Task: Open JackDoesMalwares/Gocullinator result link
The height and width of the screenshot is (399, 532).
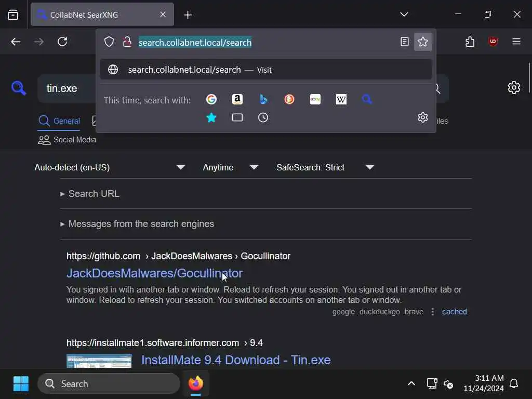Action: (x=155, y=273)
